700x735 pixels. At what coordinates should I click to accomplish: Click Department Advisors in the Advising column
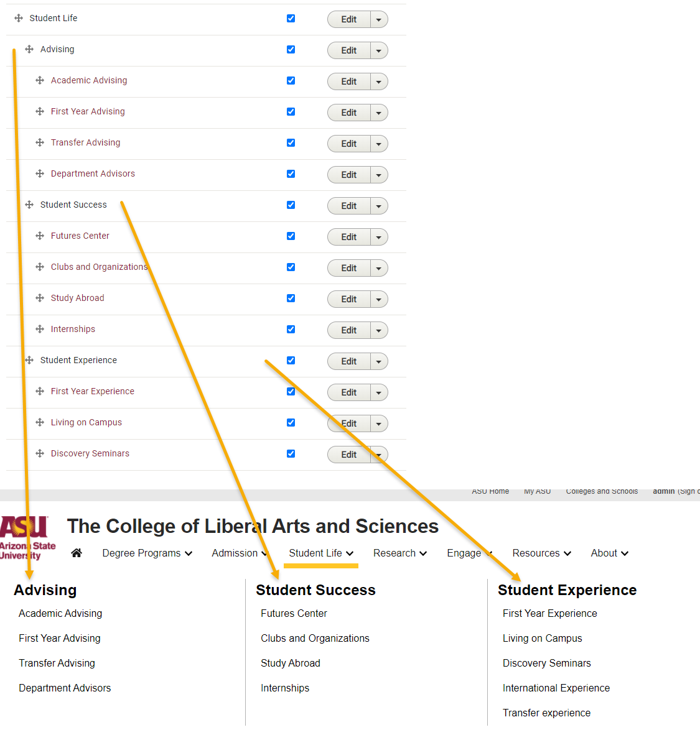65,688
